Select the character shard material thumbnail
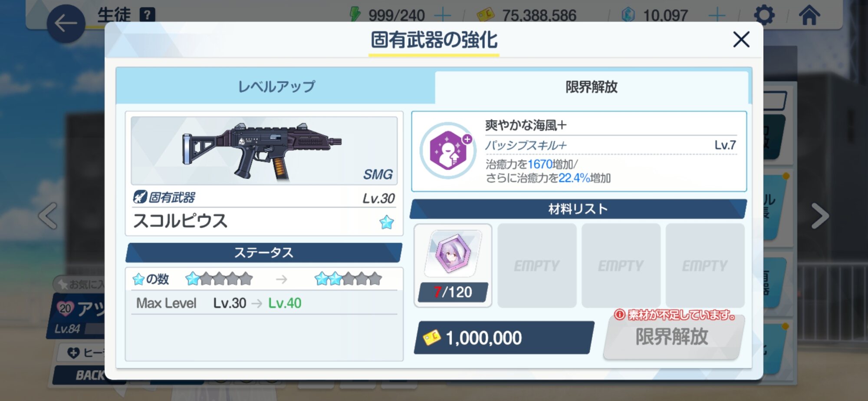The width and height of the screenshot is (868, 401). (x=453, y=254)
